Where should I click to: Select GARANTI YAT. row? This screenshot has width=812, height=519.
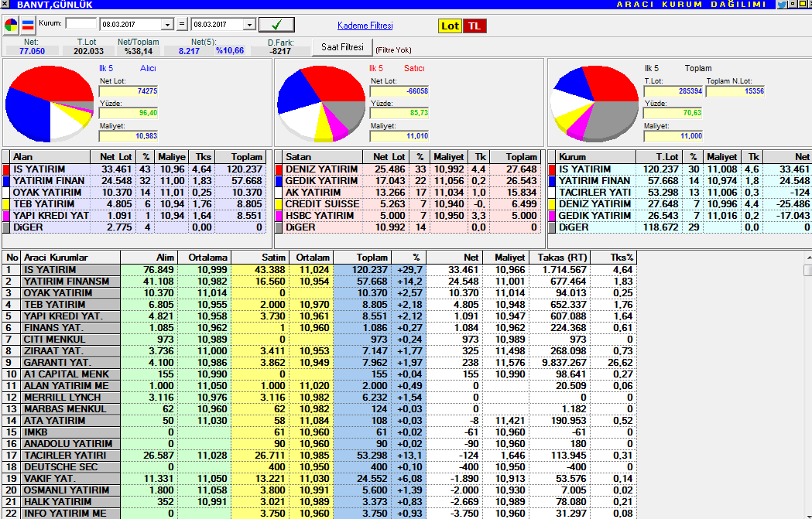pos(320,363)
